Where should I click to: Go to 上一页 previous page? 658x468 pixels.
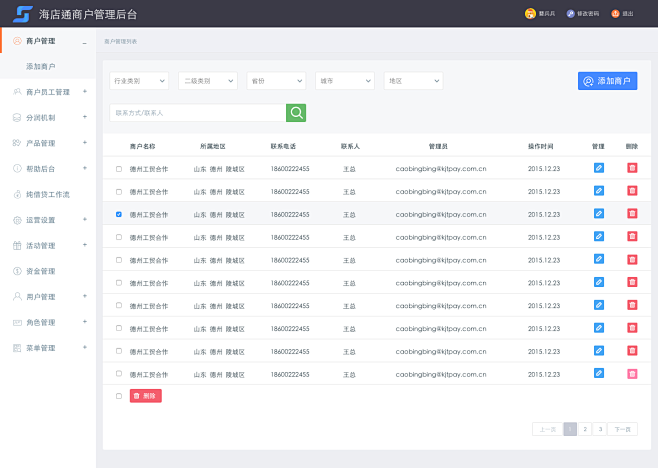547,429
